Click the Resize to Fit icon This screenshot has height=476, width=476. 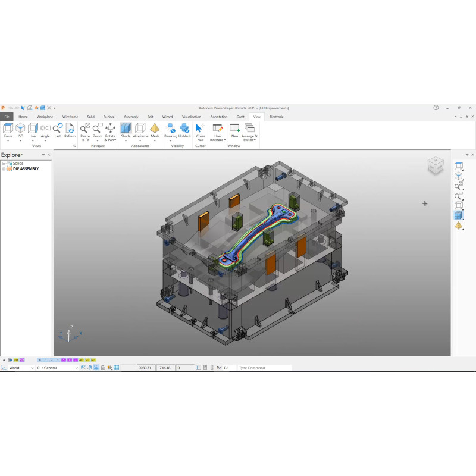pos(85,129)
